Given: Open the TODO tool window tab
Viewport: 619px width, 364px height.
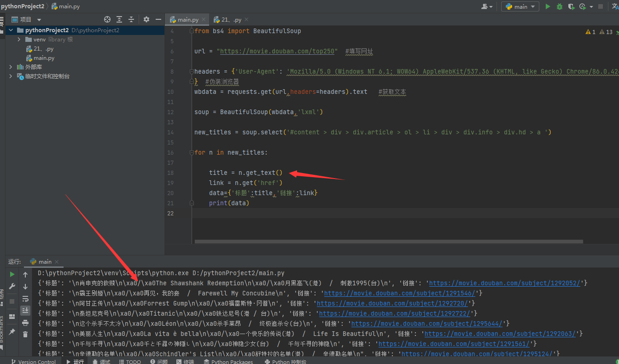Looking at the screenshot, I should tap(129, 362).
